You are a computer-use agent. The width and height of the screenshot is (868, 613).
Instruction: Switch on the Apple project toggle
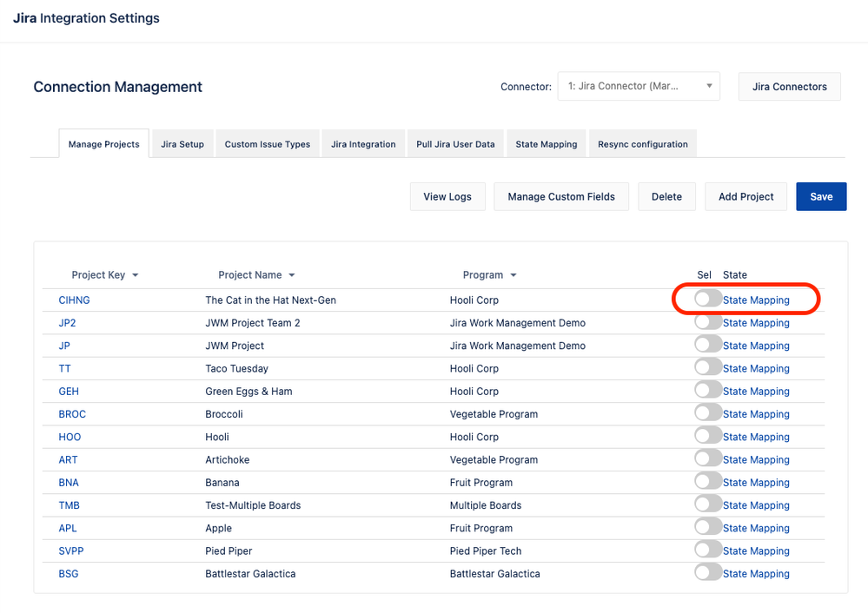[708, 527]
